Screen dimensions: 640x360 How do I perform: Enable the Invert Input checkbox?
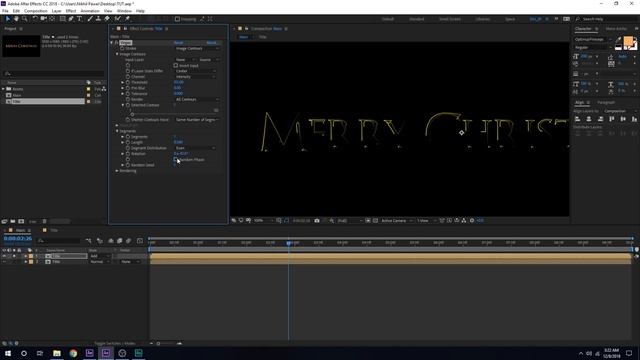(x=176, y=65)
